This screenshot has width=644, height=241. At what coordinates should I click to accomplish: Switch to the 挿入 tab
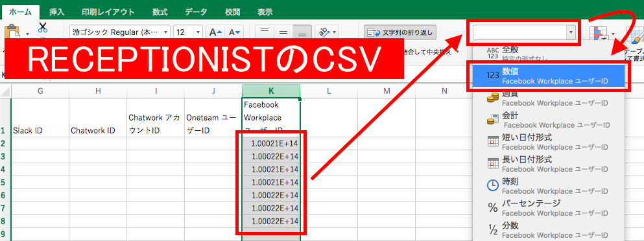[x=56, y=12]
